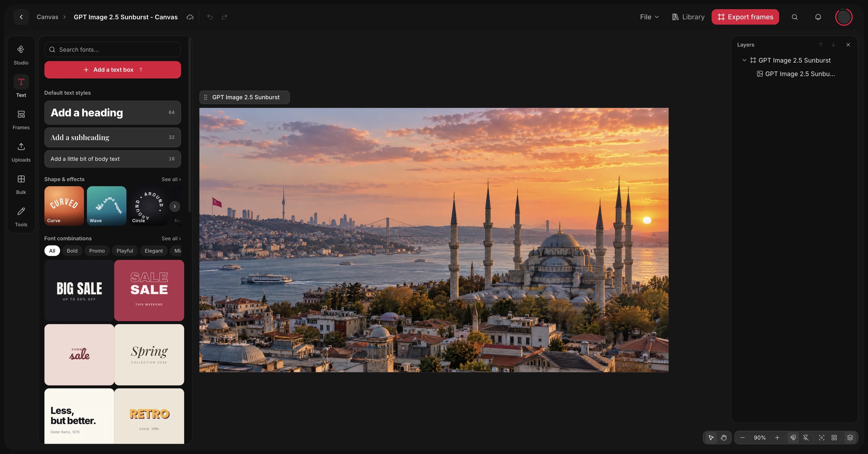Show next shape effects with arrow
The width and height of the screenshot is (868, 454).
175,206
